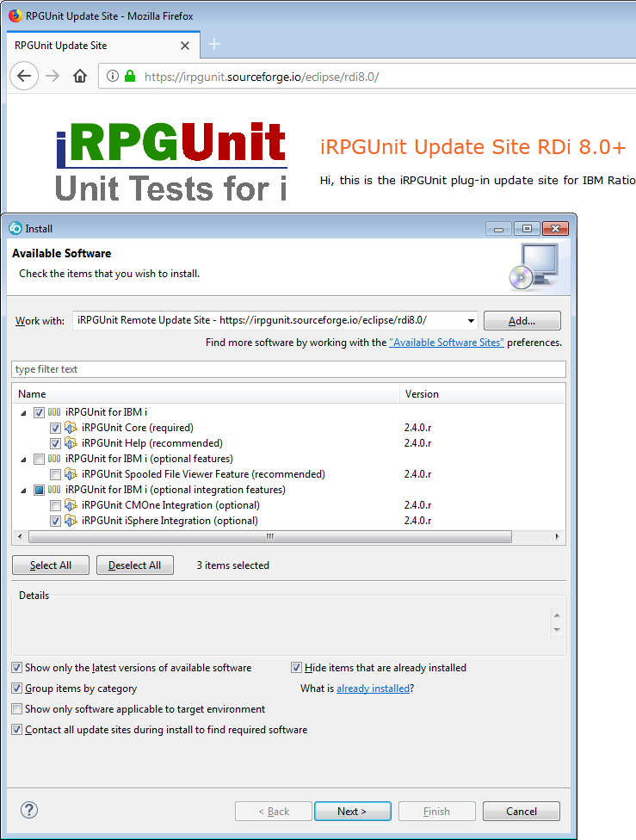Image resolution: width=636 pixels, height=840 pixels.
Task: Click the feature icon next to iRPGUnit Help
Action: click(x=71, y=443)
